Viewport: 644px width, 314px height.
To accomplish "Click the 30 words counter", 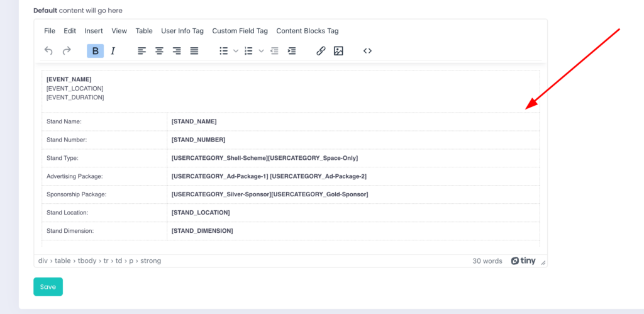I will 487,261.
